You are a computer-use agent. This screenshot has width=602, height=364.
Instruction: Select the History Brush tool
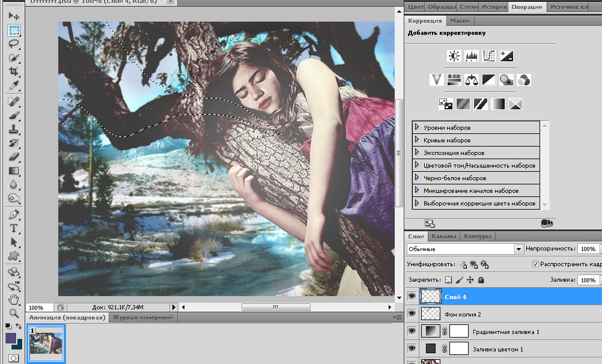pyautogui.click(x=13, y=143)
